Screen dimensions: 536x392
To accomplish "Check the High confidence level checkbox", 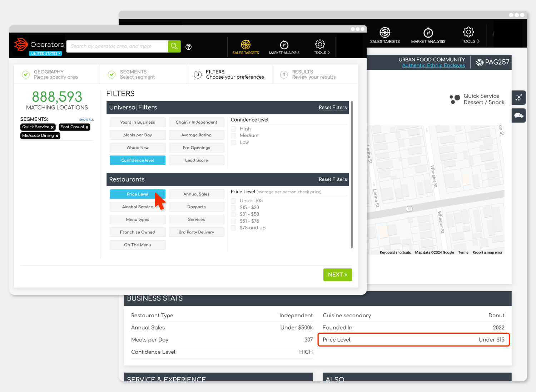I will click(234, 129).
